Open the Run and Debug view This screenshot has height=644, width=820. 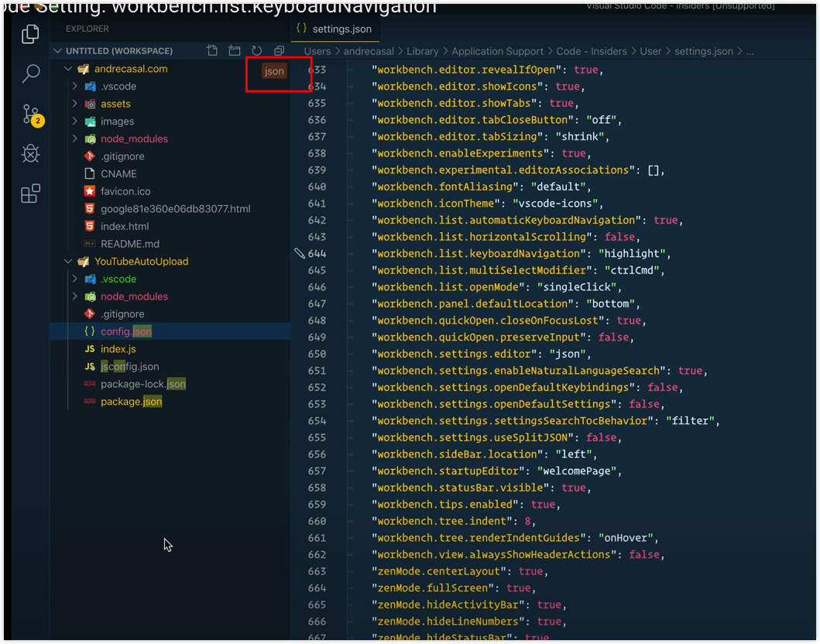tap(31, 154)
